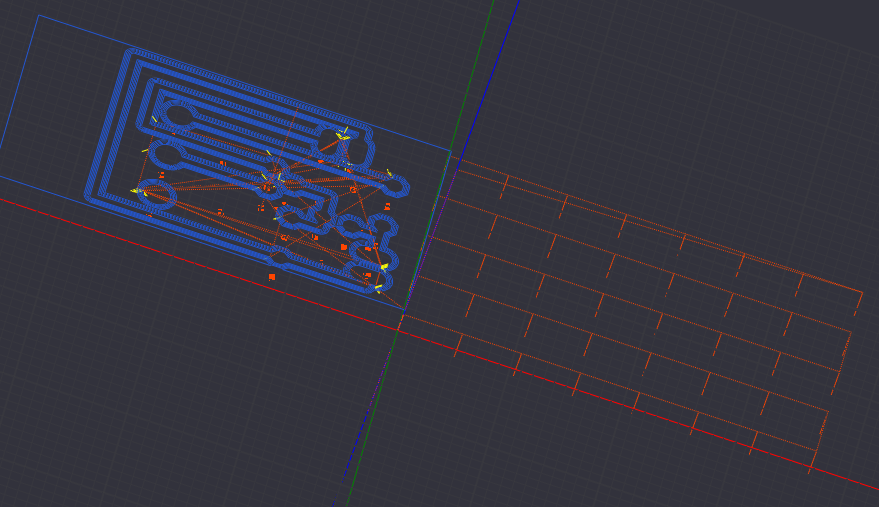Image resolution: width=879 pixels, height=507 pixels.
Task: Click the circular pad on the bottom blue trace
Action: [x=280, y=258]
